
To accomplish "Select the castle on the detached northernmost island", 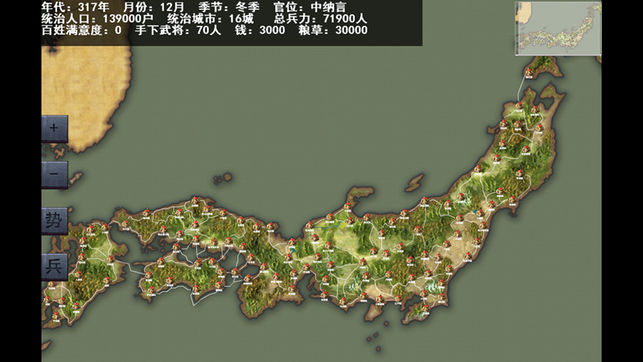I will coord(529,72).
